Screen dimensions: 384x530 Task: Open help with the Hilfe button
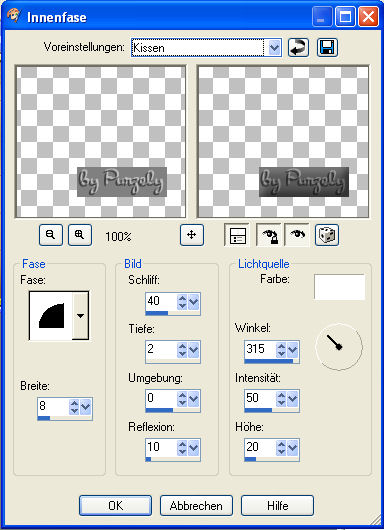click(277, 506)
